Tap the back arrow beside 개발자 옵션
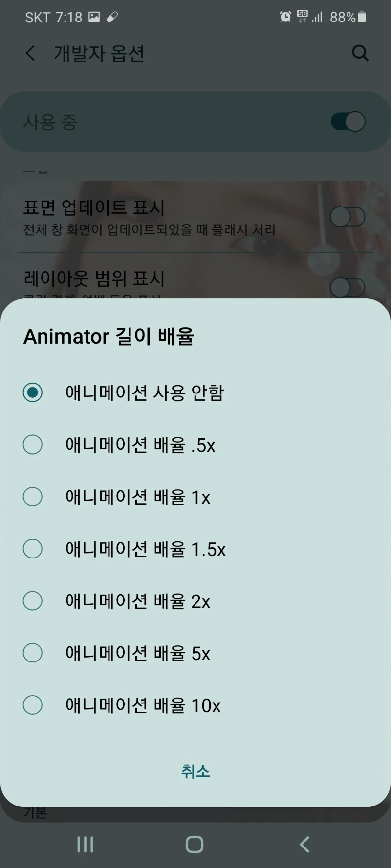The width and height of the screenshot is (391, 868). pos(30,53)
